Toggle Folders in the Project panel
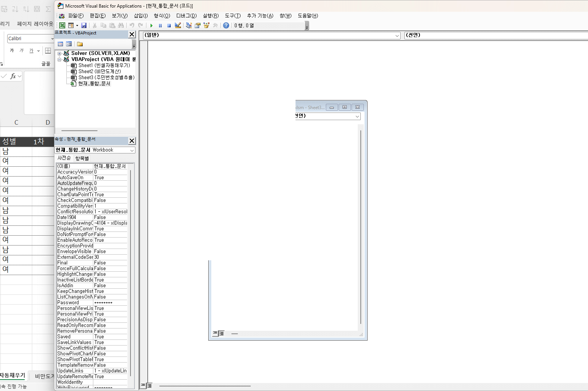Image resolution: width=588 pixels, height=391 pixels. pyautogui.click(x=80, y=44)
